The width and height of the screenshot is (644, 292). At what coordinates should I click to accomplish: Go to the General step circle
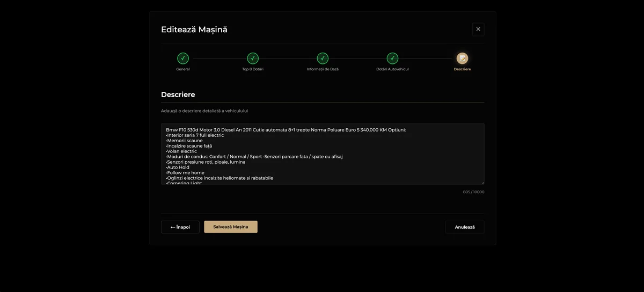[x=183, y=59]
